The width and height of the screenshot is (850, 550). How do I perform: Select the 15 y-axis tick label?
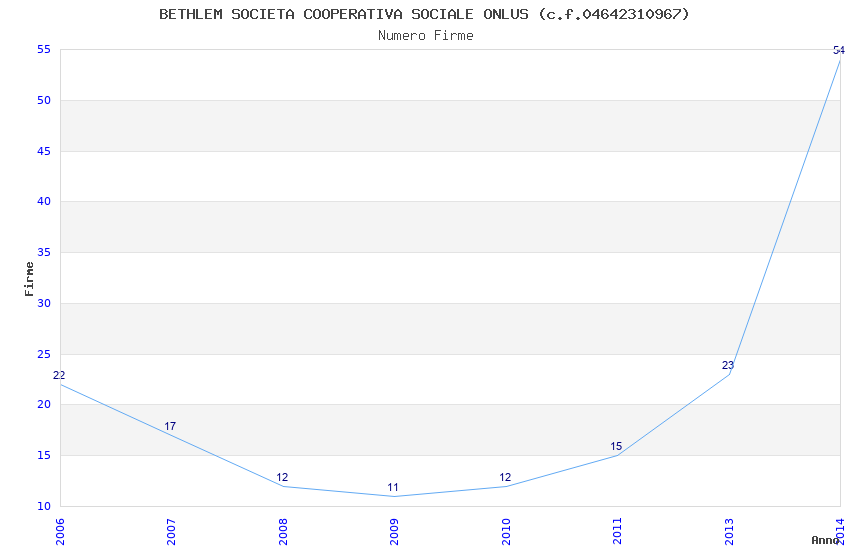tap(44, 456)
